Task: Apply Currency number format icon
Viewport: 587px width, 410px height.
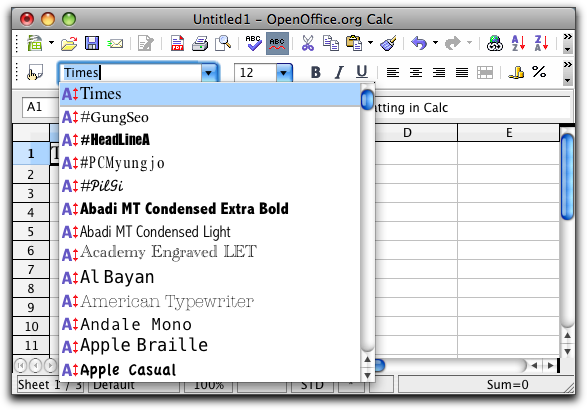Action: 516,72
